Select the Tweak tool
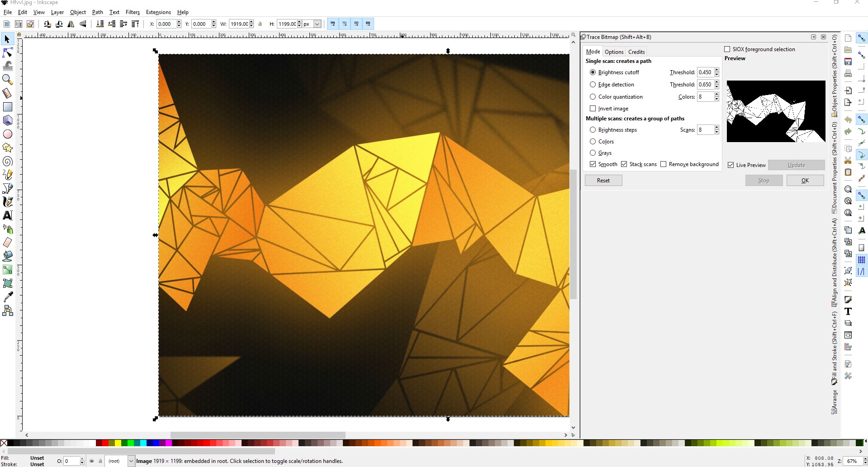868x467 pixels. pyautogui.click(x=7, y=66)
